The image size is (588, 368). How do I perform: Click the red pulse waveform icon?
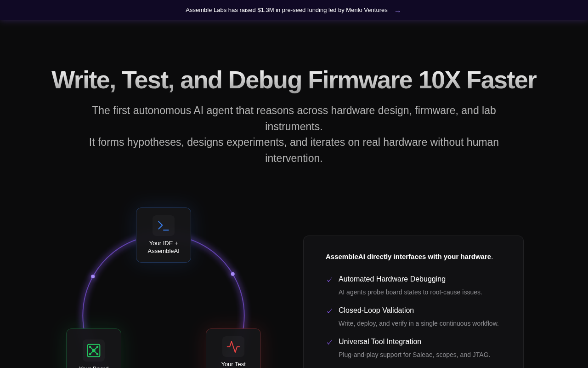pos(233,347)
